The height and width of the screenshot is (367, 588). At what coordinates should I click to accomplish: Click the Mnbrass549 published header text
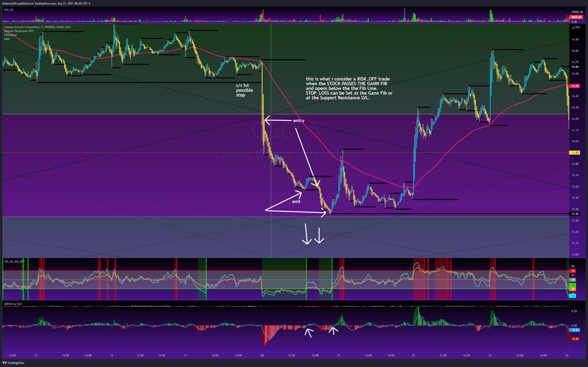[46, 3]
